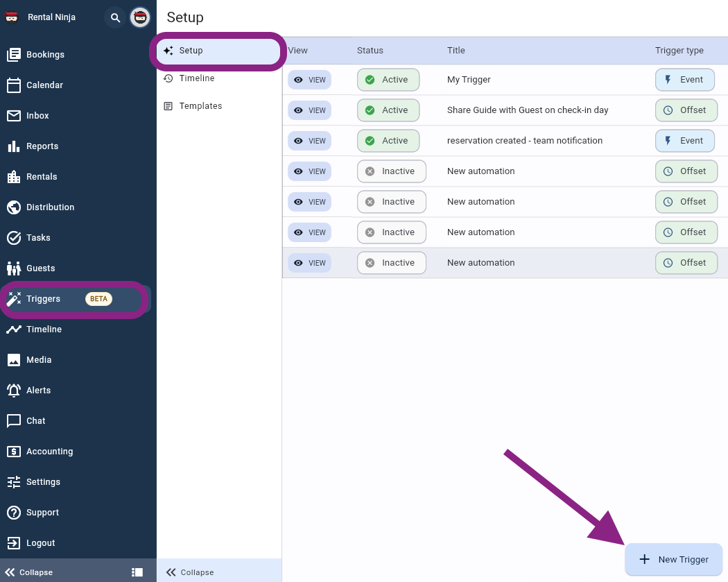This screenshot has height=582, width=728.
Task: Sort by the Title column header
Action: pos(456,51)
